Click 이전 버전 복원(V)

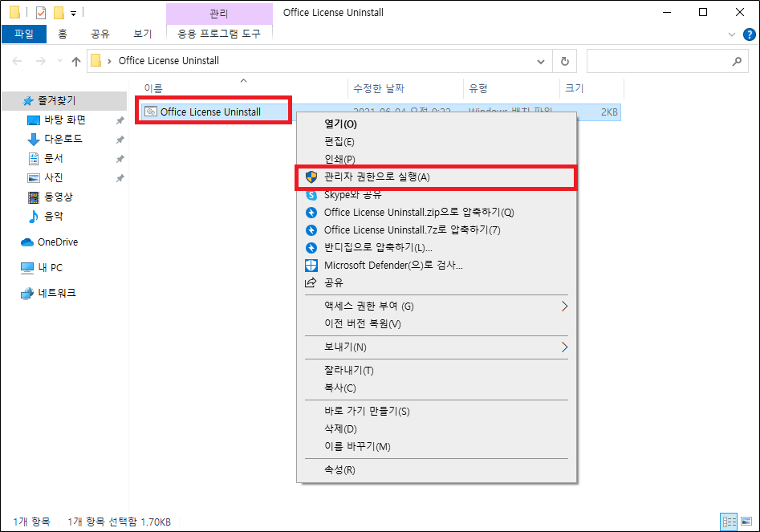coord(437,323)
